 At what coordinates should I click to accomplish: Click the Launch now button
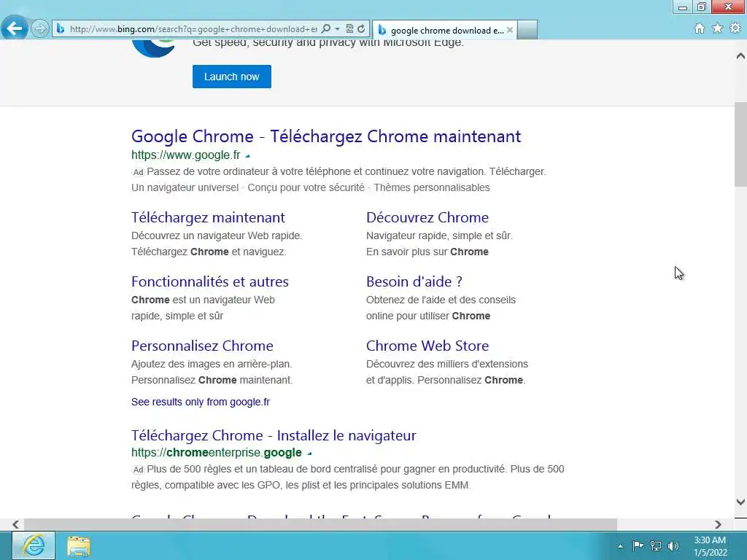(231, 77)
